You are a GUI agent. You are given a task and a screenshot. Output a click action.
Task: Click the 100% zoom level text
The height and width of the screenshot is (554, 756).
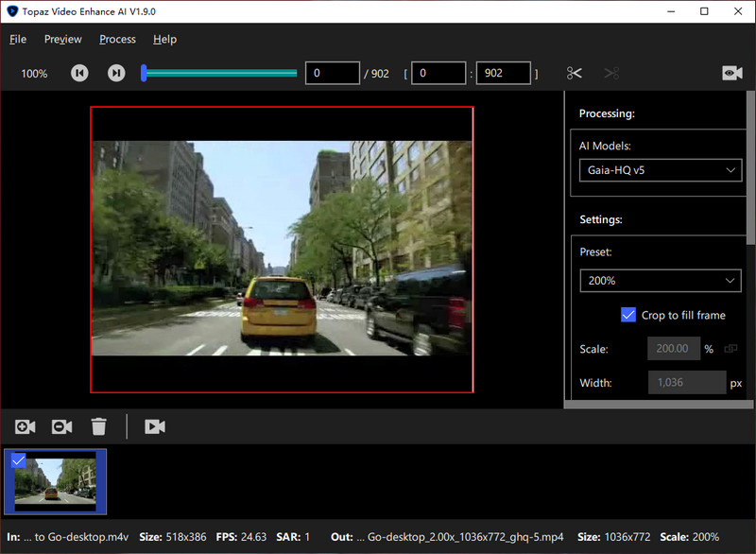34,74
